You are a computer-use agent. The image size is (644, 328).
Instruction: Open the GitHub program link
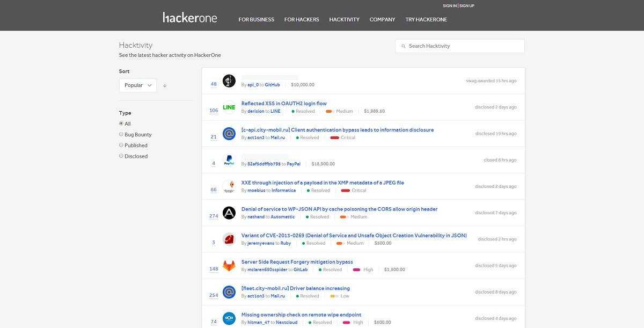coord(272,85)
